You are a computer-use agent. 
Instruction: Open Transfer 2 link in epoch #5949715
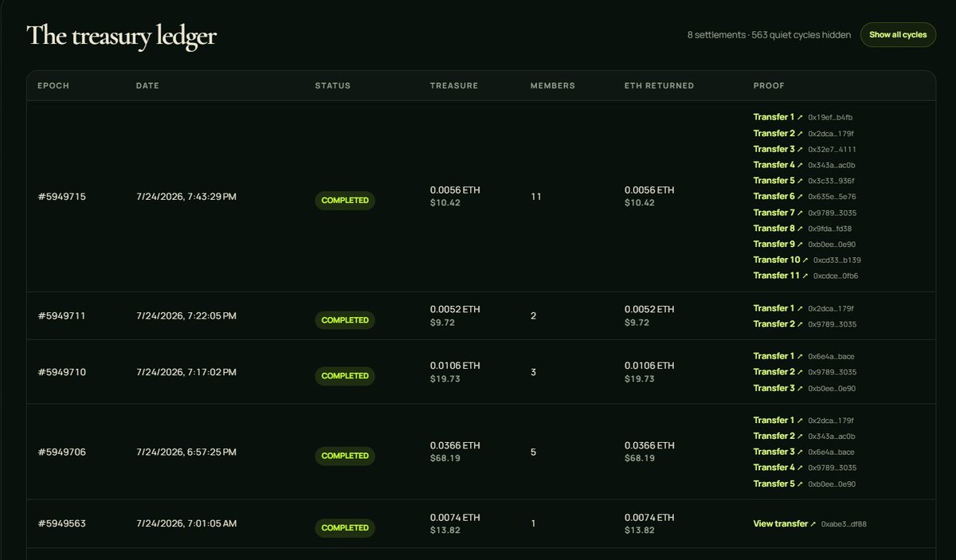[778, 133]
